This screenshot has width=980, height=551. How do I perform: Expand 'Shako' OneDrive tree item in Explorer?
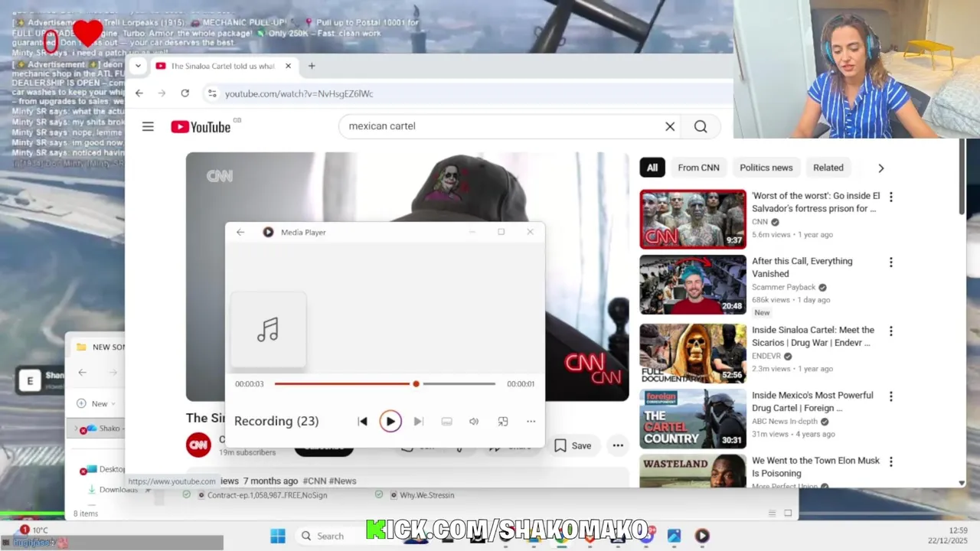tap(76, 429)
